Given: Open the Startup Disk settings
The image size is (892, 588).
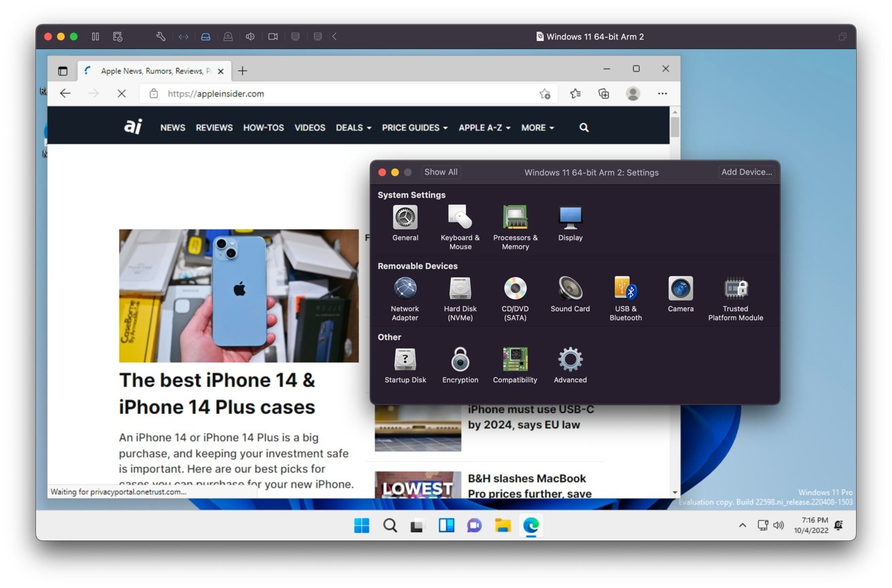Looking at the screenshot, I should 405,360.
